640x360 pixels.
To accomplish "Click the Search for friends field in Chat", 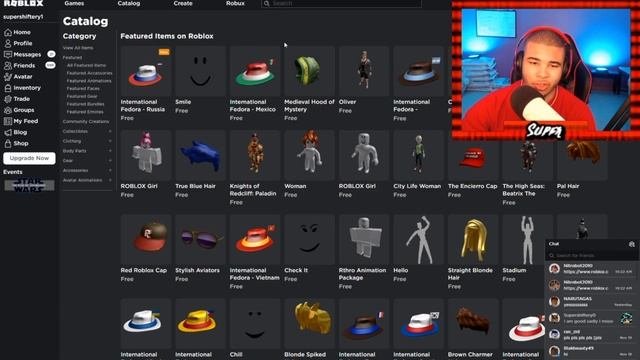I will 592,256.
